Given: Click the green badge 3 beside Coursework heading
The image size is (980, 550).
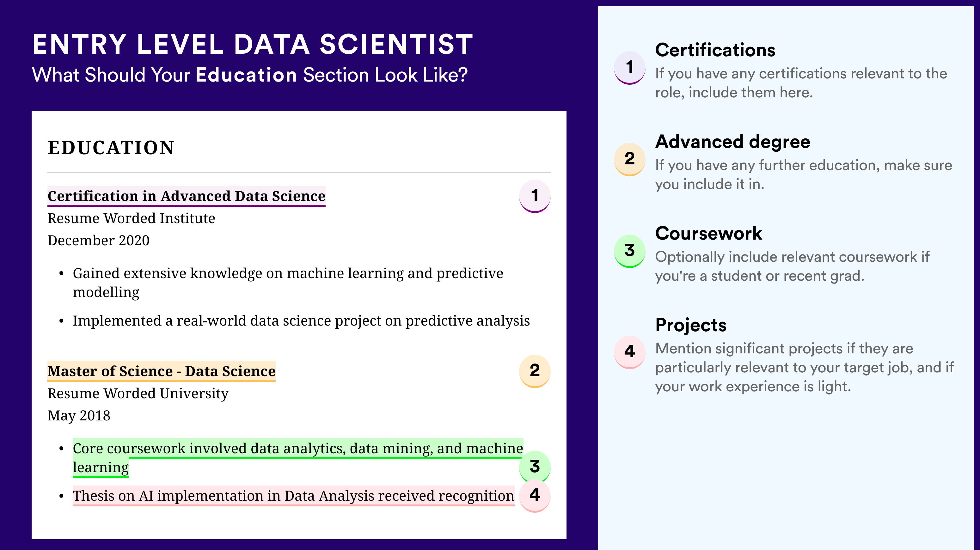Looking at the screenshot, I should click(x=630, y=251).
